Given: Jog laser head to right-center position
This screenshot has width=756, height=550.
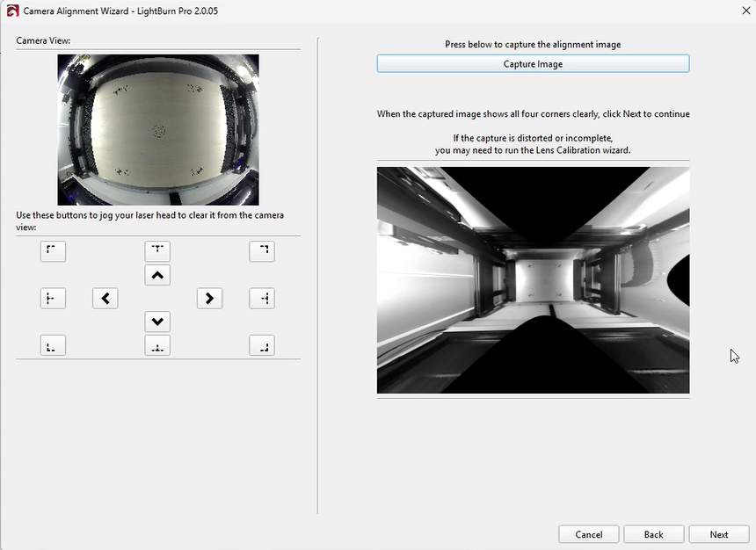Looking at the screenshot, I should pos(262,299).
